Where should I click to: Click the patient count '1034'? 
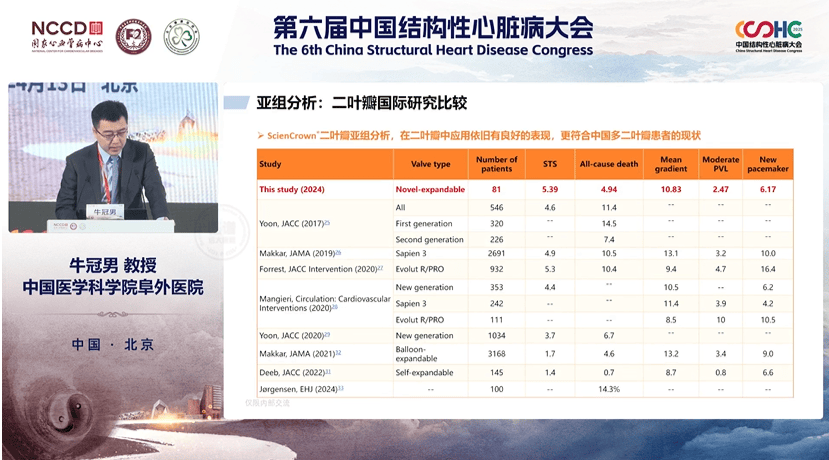pos(496,336)
